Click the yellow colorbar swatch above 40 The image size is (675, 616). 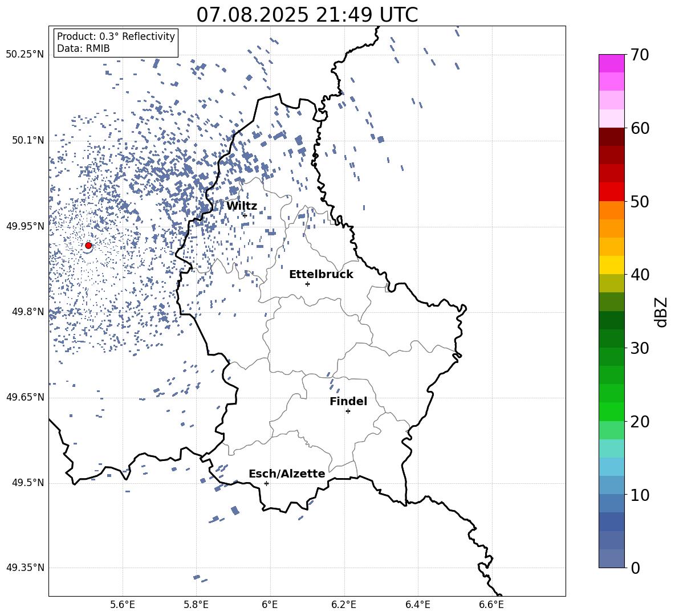click(612, 265)
